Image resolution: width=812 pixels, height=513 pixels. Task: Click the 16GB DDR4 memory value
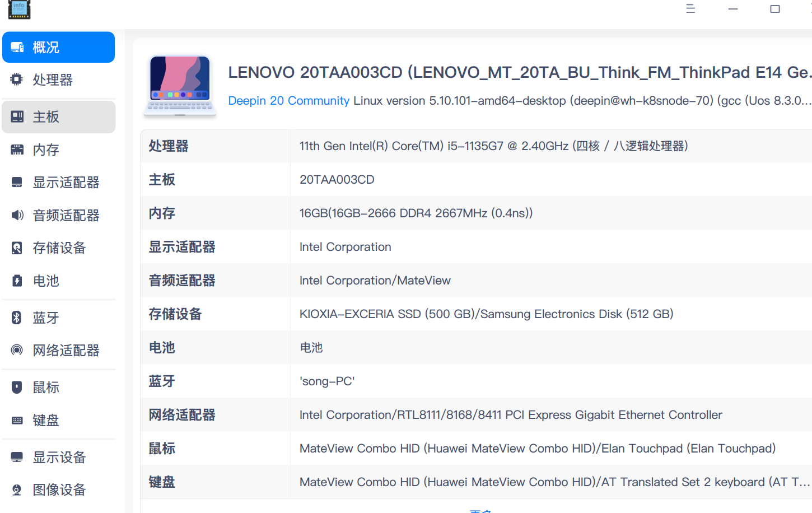[416, 213]
